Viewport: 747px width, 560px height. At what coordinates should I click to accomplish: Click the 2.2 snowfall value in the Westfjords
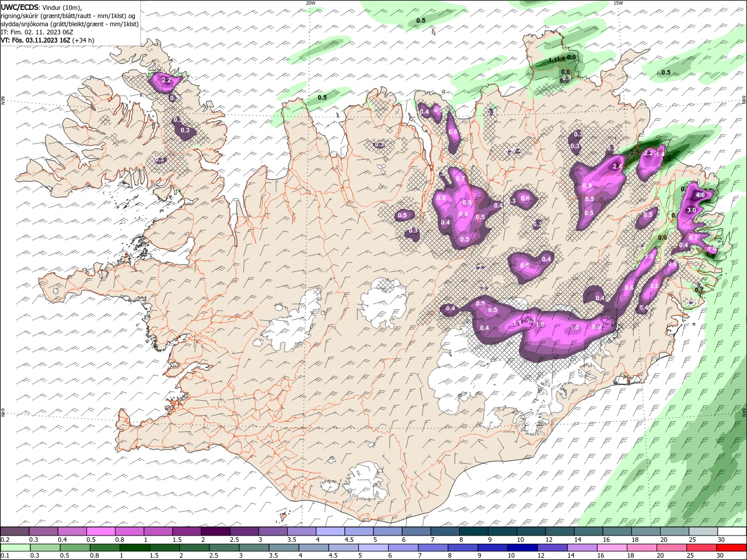(x=166, y=80)
